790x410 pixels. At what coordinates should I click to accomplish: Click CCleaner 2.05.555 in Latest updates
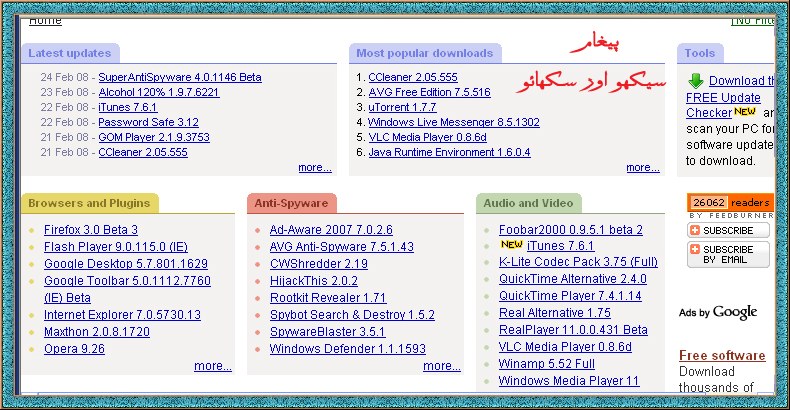click(x=143, y=153)
